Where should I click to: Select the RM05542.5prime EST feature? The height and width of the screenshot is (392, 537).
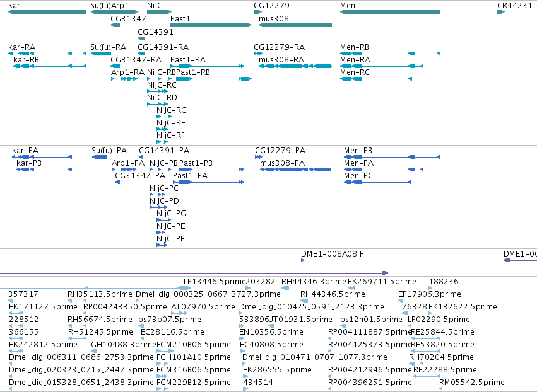coord(440,389)
